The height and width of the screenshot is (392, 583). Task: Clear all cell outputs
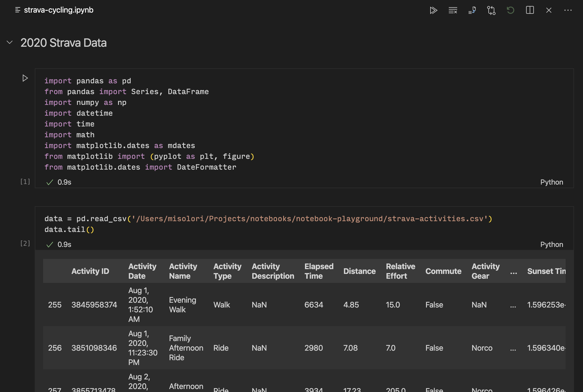coord(453,10)
